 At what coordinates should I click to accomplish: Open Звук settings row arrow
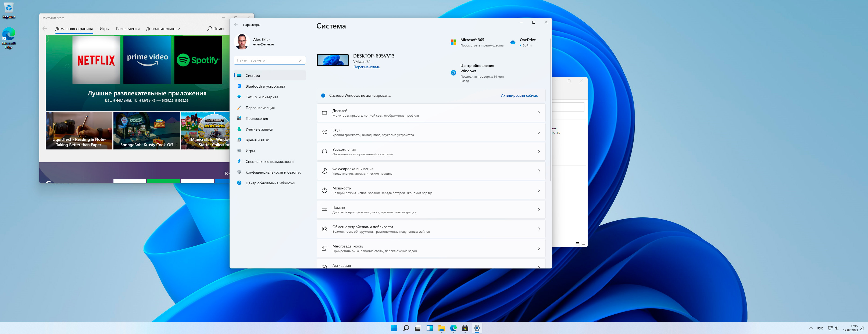pyautogui.click(x=538, y=132)
